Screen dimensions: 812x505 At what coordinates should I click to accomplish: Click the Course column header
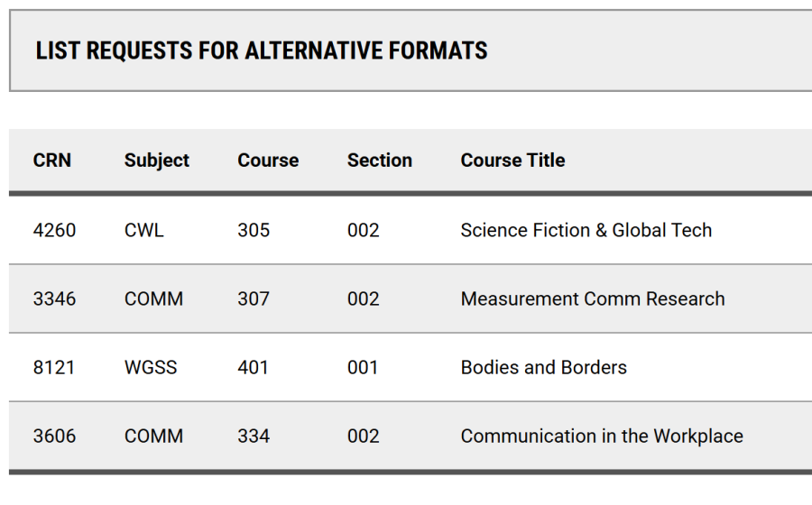pyautogui.click(x=268, y=161)
